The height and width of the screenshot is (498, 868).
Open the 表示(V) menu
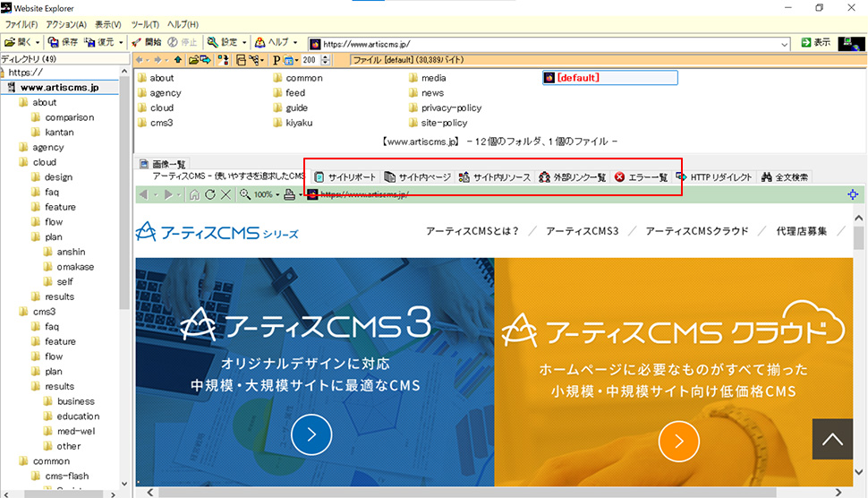point(108,24)
